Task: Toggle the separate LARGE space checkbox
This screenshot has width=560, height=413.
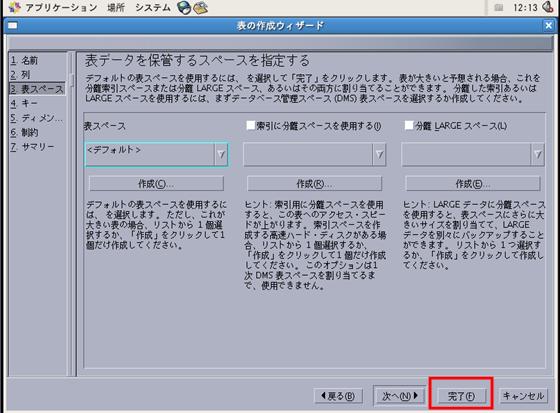Action: 409,125
